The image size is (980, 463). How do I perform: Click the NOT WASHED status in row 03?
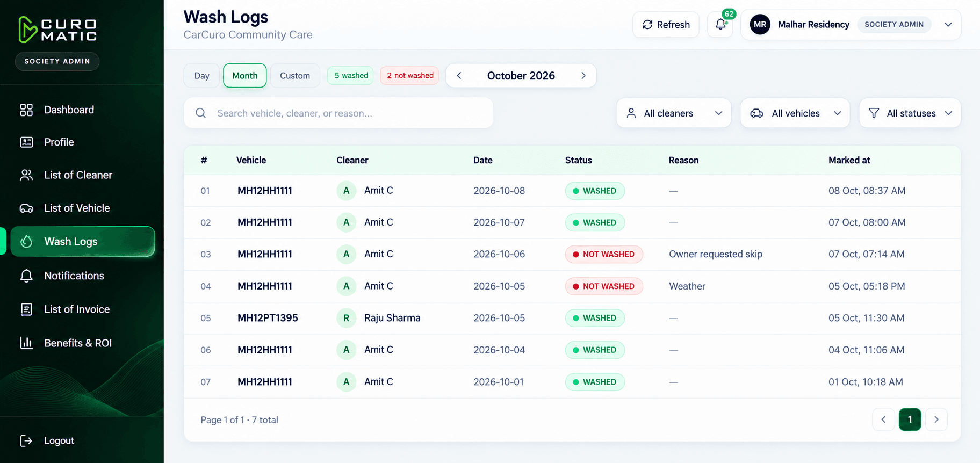604,255
